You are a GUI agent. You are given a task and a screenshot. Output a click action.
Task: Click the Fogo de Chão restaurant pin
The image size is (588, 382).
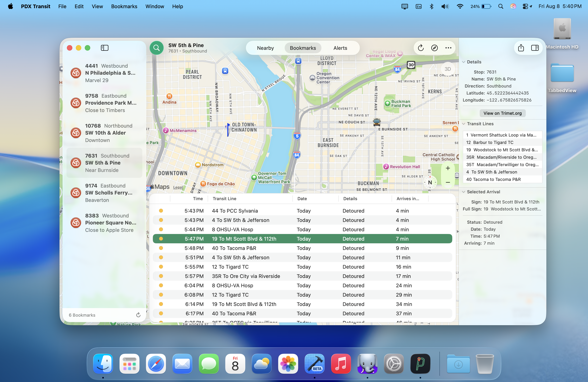(x=203, y=184)
